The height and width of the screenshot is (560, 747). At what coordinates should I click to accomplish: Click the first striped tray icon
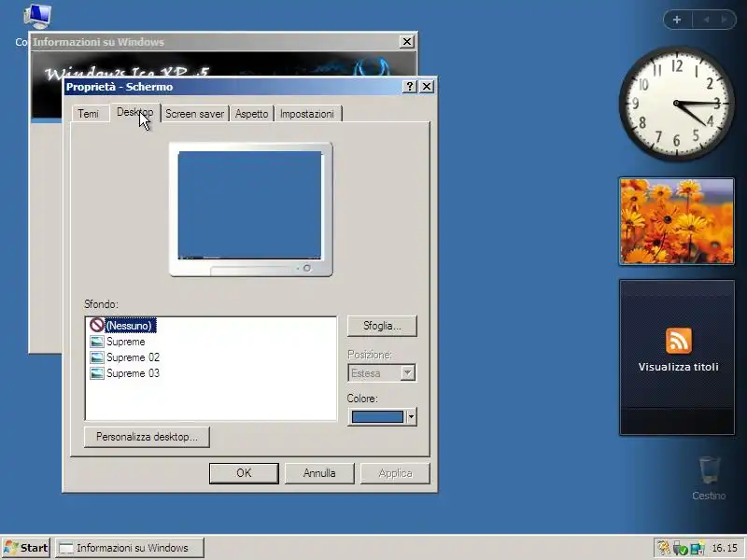[x=664, y=548]
